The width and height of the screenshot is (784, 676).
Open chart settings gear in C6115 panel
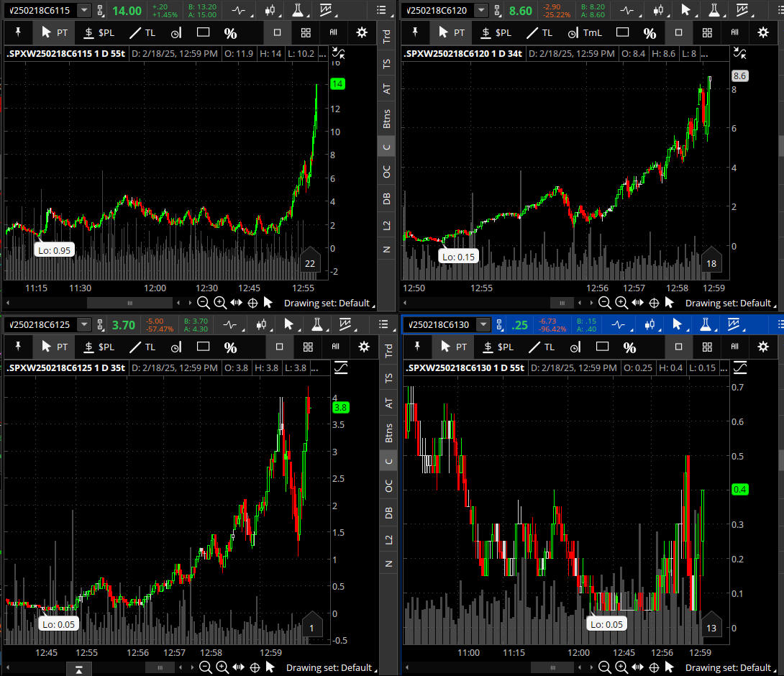pos(362,32)
